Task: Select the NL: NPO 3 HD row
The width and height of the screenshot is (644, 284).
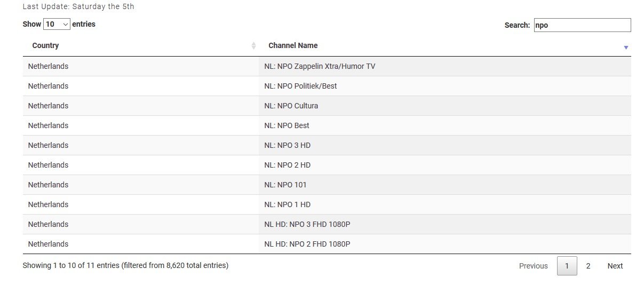Action: click(x=287, y=145)
